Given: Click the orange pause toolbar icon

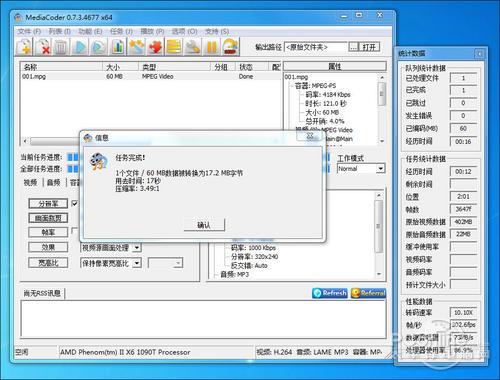Looking at the screenshot, I should tap(212, 47).
